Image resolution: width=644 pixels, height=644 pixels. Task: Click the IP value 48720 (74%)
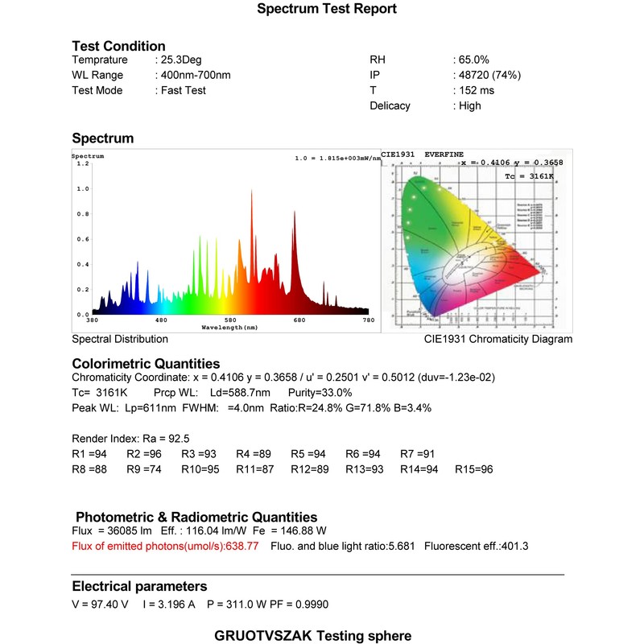(489, 75)
